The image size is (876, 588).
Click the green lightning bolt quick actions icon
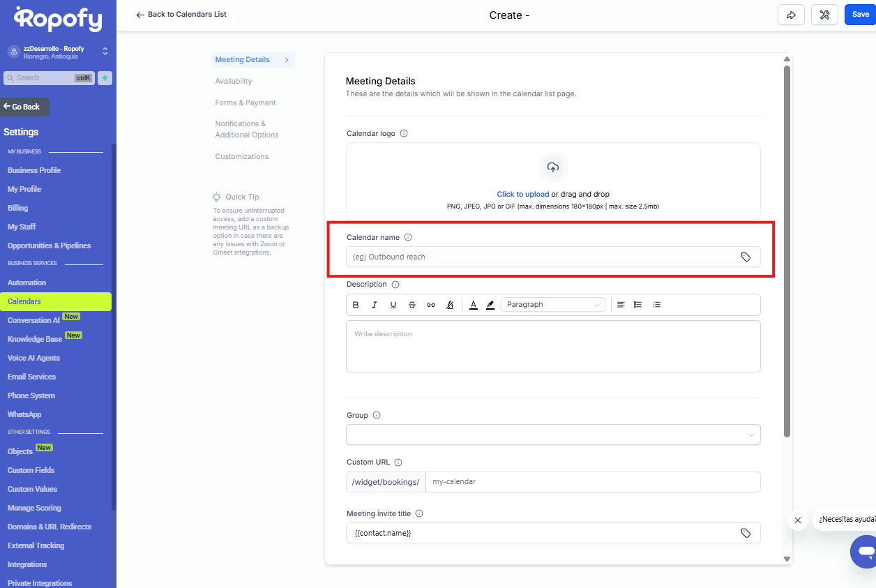coord(105,78)
